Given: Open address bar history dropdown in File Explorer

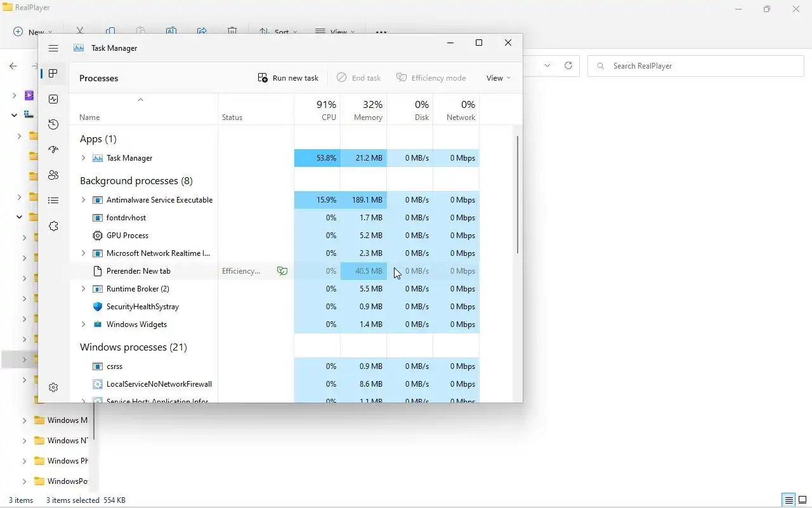Looking at the screenshot, I should [x=547, y=65].
